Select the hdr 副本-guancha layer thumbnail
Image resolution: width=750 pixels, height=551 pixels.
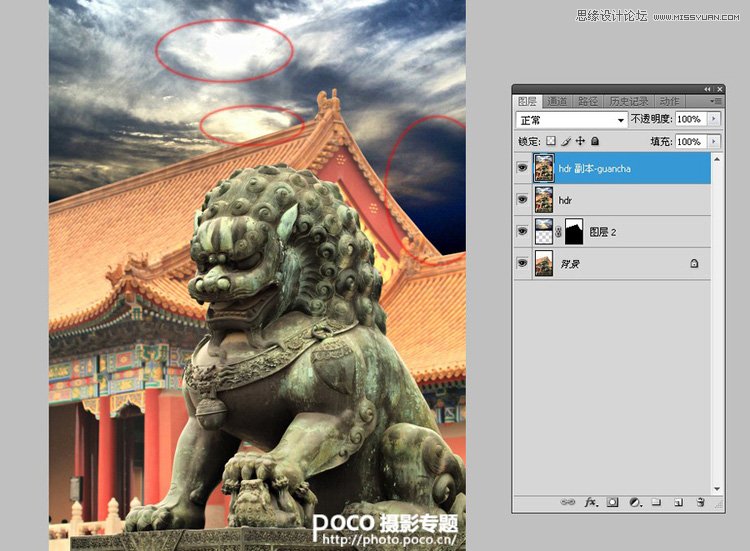pyautogui.click(x=544, y=168)
